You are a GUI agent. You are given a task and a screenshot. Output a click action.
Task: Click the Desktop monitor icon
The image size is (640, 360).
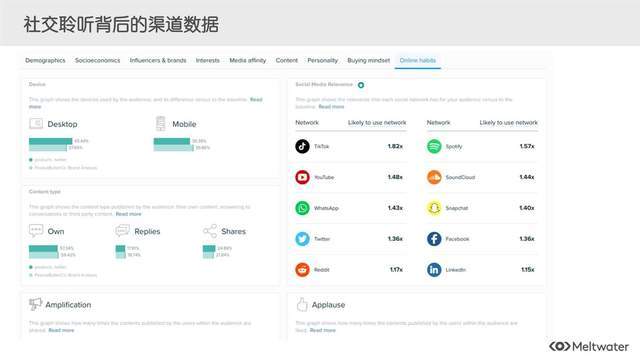[36, 123]
